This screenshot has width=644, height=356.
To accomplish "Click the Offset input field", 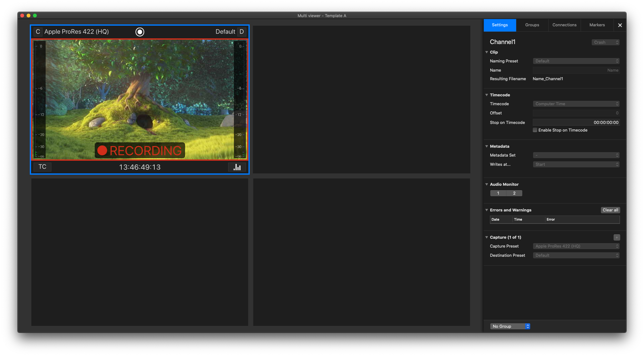I will tap(576, 113).
